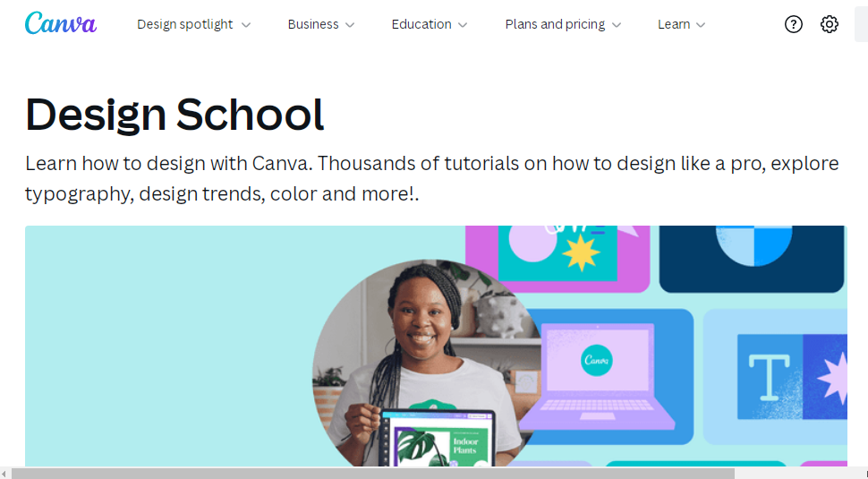Click the text 'typography, design trends, color and more'

click(218, 193)
